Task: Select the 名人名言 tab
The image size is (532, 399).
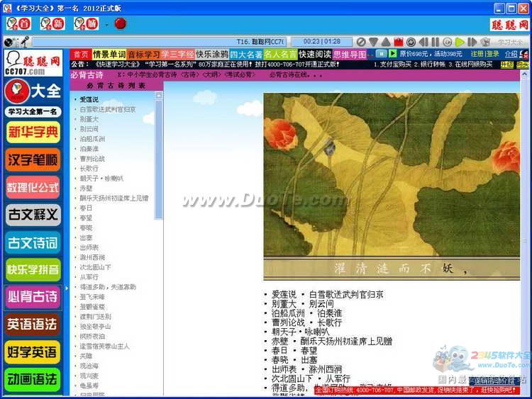Action: [281, 55]
